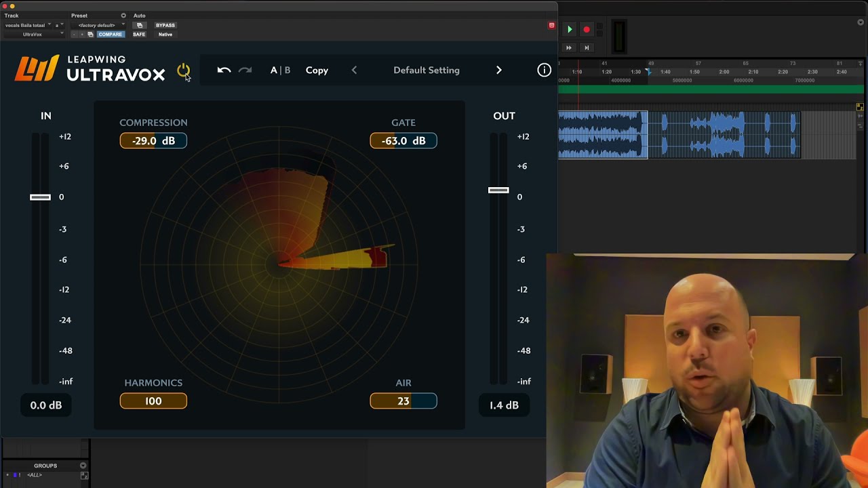Toggle the Native processing button

pyautogui.click(x=165, y=34)
